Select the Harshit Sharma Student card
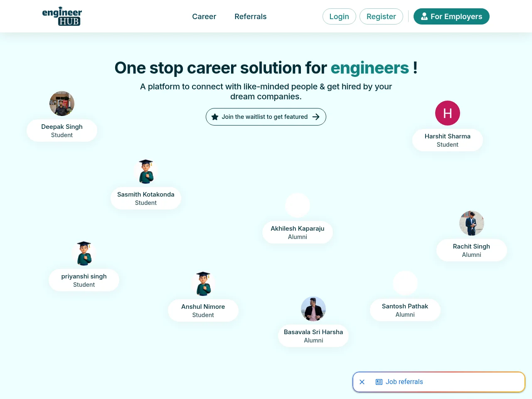This screenshot has height=399, width=532. pos(448,140)
